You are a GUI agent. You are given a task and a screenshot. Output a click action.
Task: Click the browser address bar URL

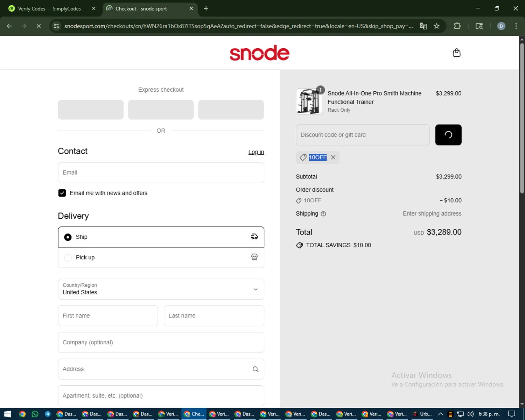pos(238,26)
